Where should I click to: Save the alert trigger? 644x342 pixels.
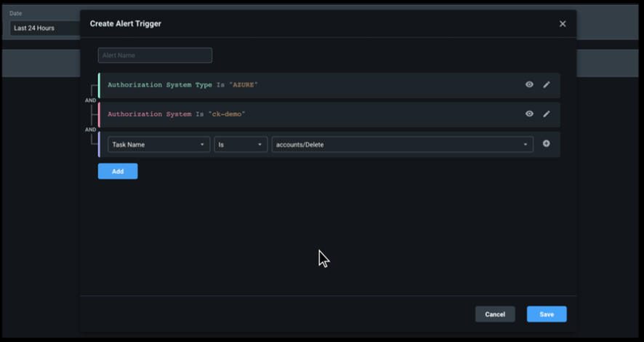(547, 314)
